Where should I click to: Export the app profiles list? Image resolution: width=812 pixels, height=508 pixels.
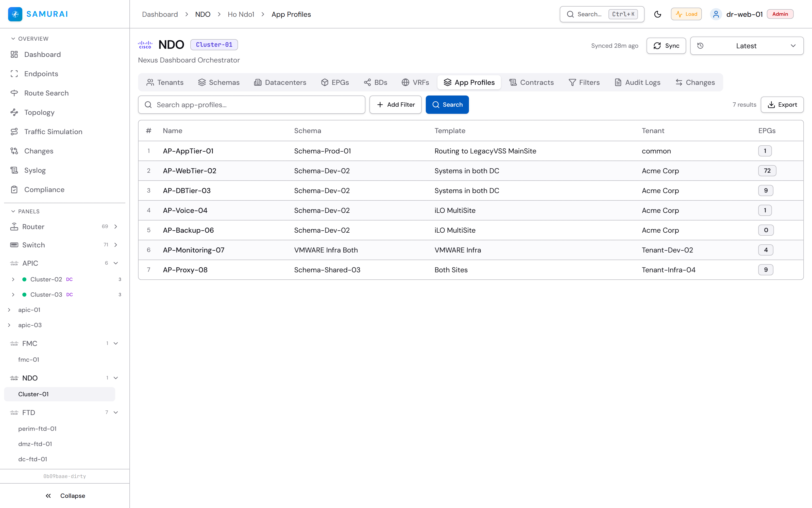pyautogui.click(x=782, y=105)
